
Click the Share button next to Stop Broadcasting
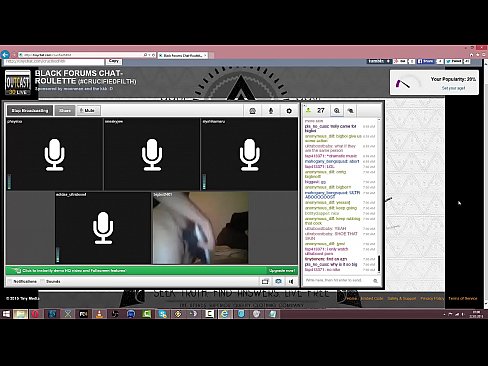[x=65, y=110]
